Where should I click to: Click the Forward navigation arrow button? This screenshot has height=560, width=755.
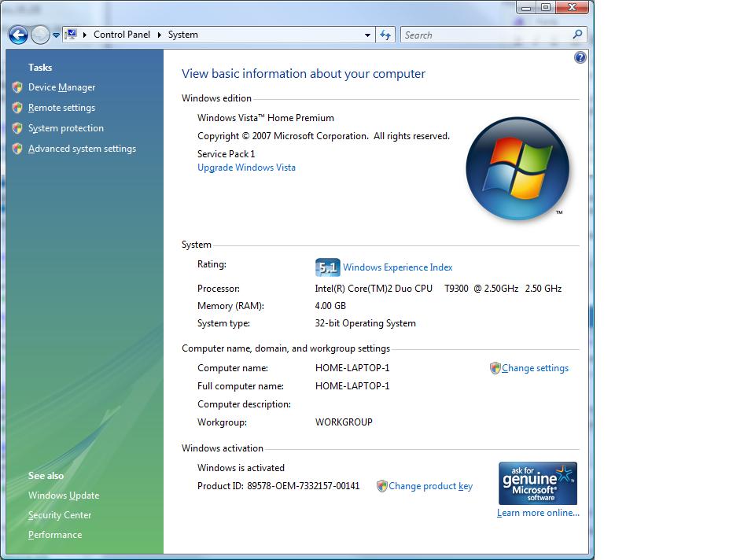[39, 35]
